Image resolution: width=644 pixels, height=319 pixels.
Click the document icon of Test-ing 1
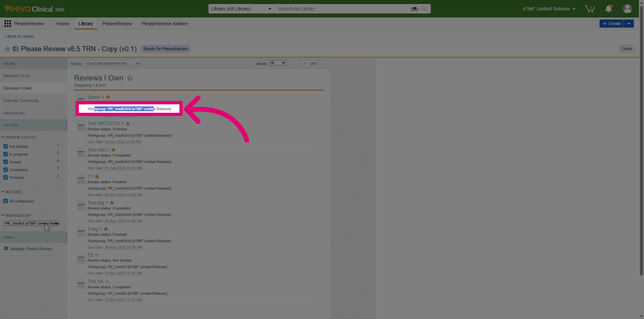81,205
